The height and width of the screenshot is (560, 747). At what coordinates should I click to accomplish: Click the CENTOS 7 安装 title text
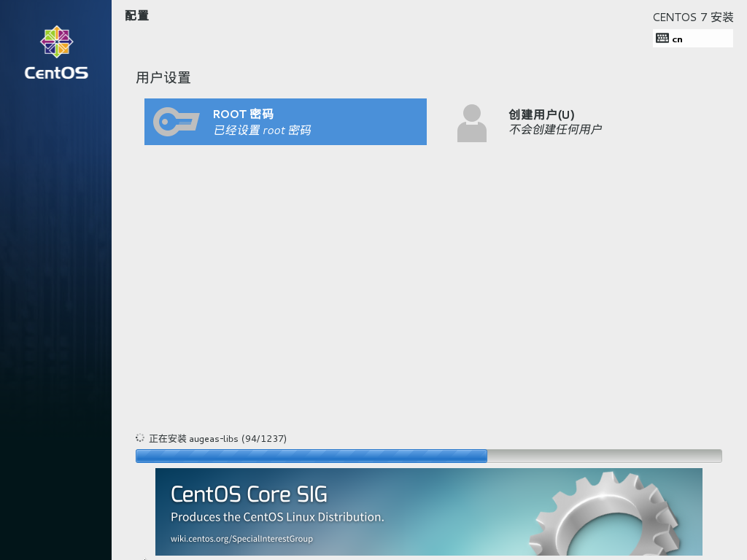tap(692, 17)
